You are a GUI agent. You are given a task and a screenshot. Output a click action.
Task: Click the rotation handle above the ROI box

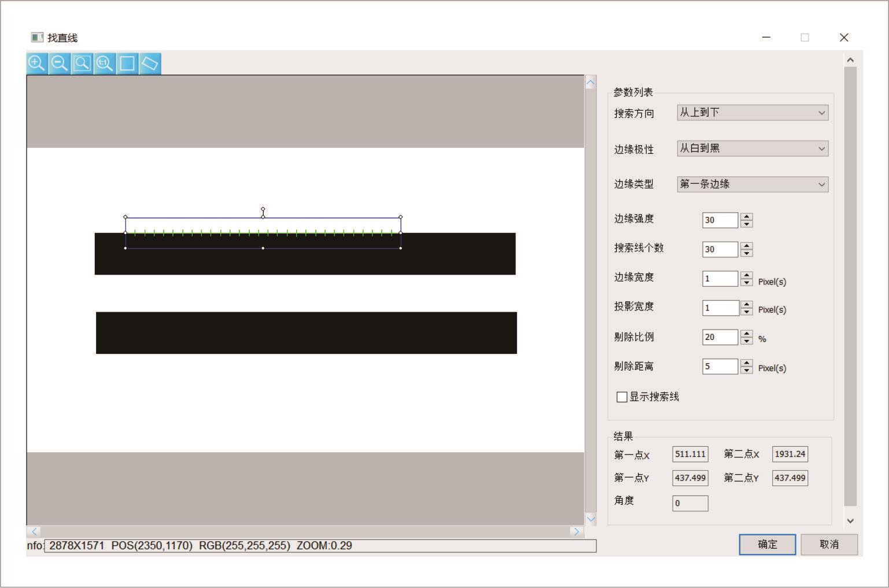click(263, 209)
